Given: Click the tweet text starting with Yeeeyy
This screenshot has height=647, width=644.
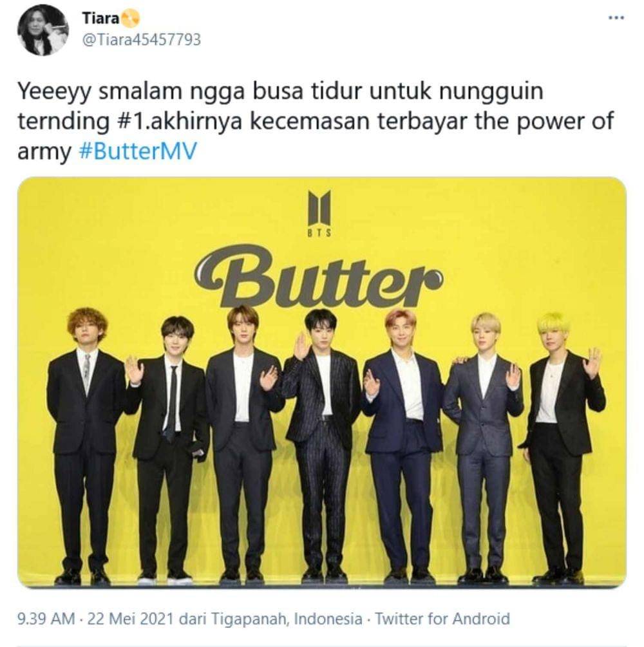Looking at the screenshot, I should click(x=316, y=122).
